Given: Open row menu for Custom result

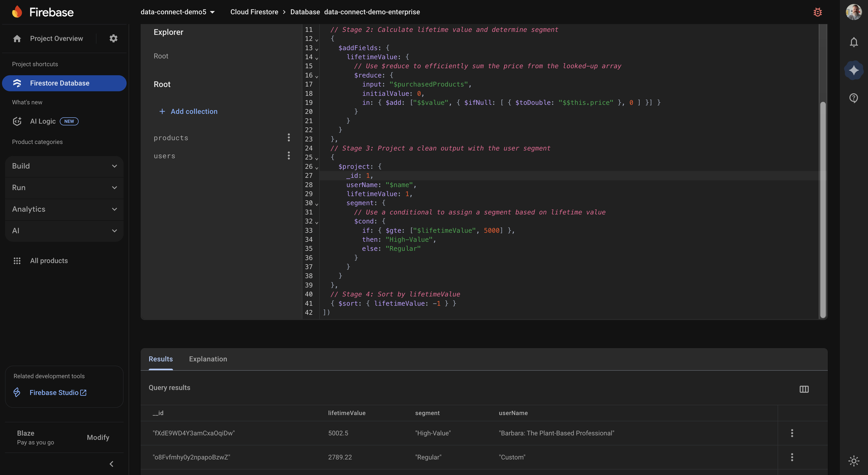Looking at the screenshot, I should point(792,457).
